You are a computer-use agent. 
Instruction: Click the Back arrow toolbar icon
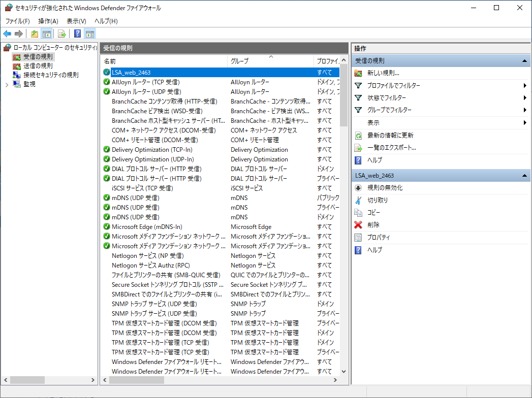coord(7,34)
